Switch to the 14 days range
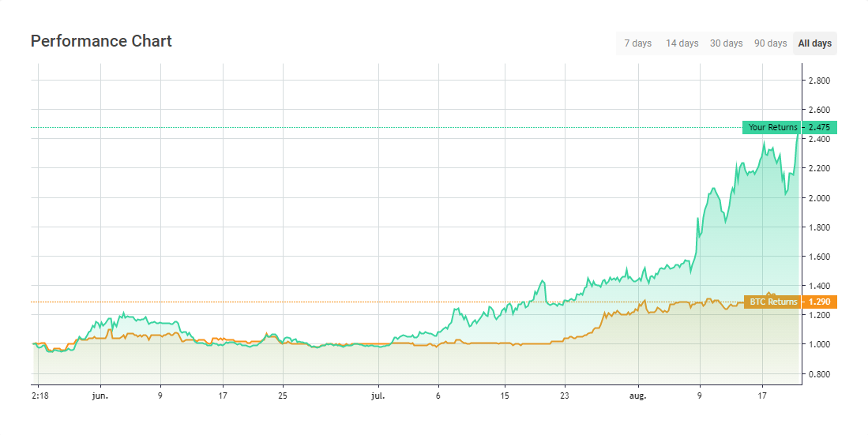The width and height of the screenshot is (868, 435). coord(682,43)
